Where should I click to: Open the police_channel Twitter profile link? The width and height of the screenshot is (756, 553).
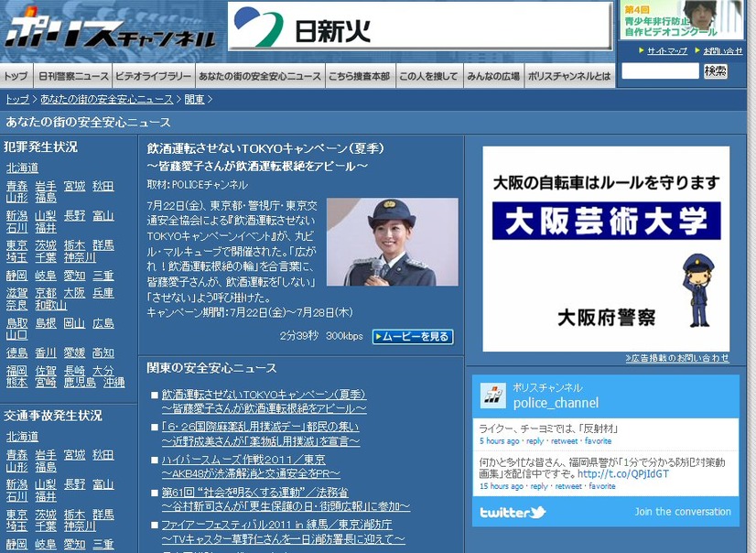pos(556,403)
